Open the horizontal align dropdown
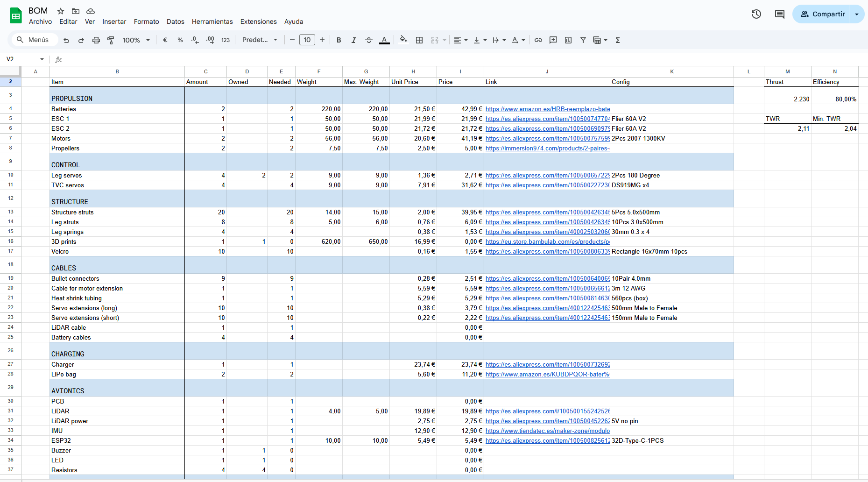Screen dimensions: 868x482 point(461,40)
